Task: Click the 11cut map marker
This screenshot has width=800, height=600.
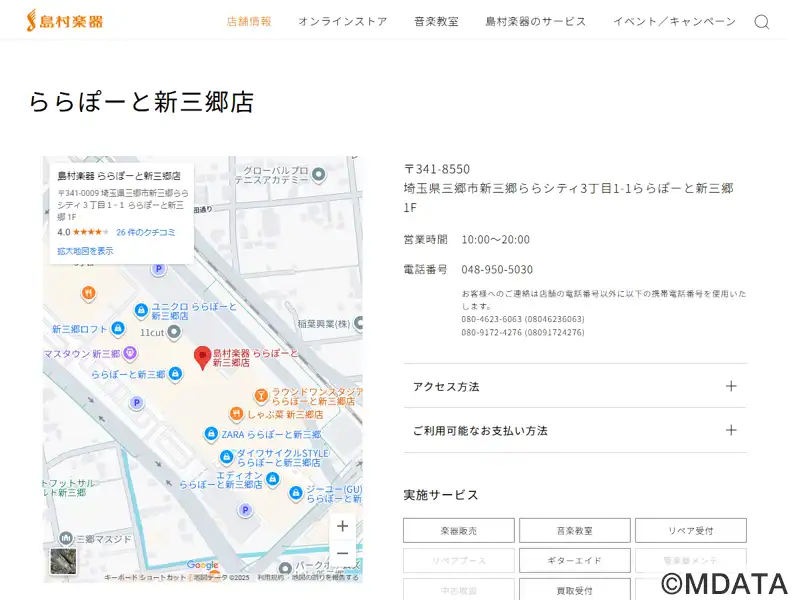Action: click(x=174, y=332)
